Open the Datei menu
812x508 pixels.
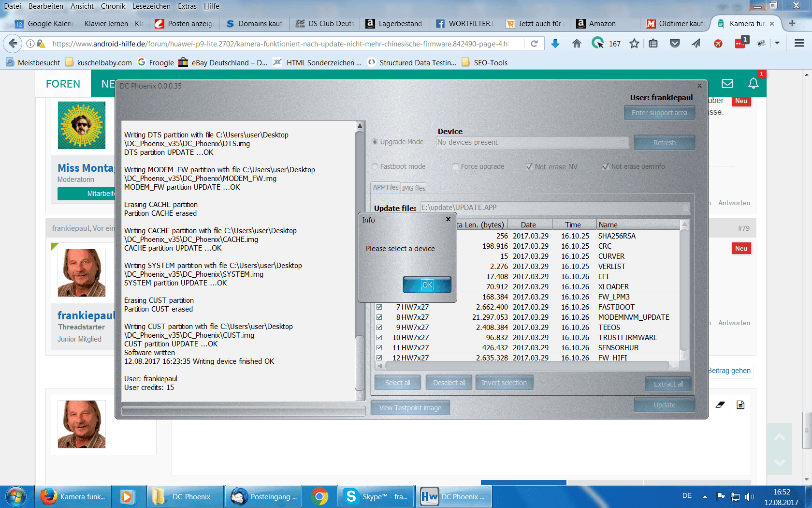tap(13, 6)
